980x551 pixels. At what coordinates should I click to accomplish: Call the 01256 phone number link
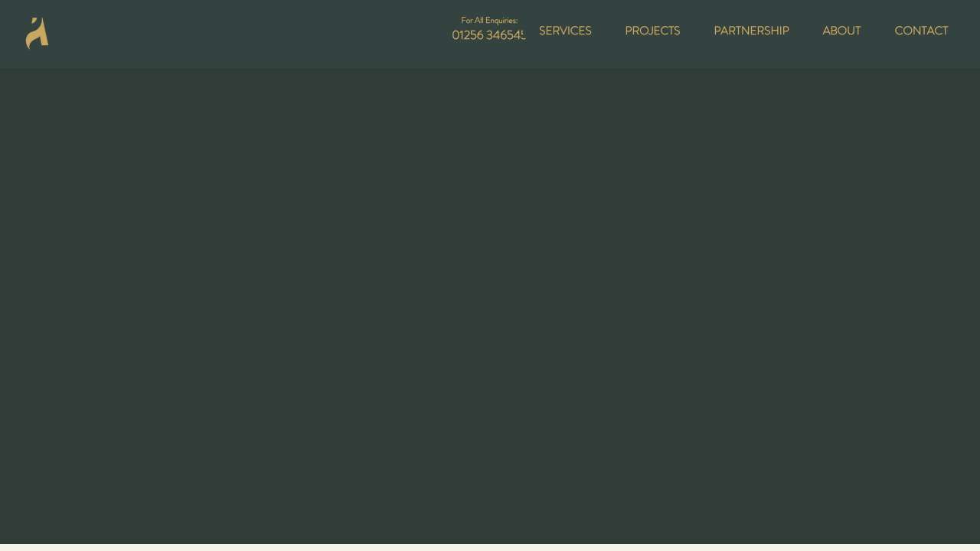488,35
